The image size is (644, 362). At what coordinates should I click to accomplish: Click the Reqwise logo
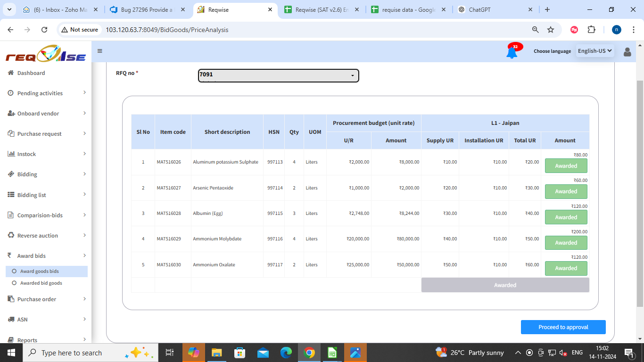pos(46,53)
